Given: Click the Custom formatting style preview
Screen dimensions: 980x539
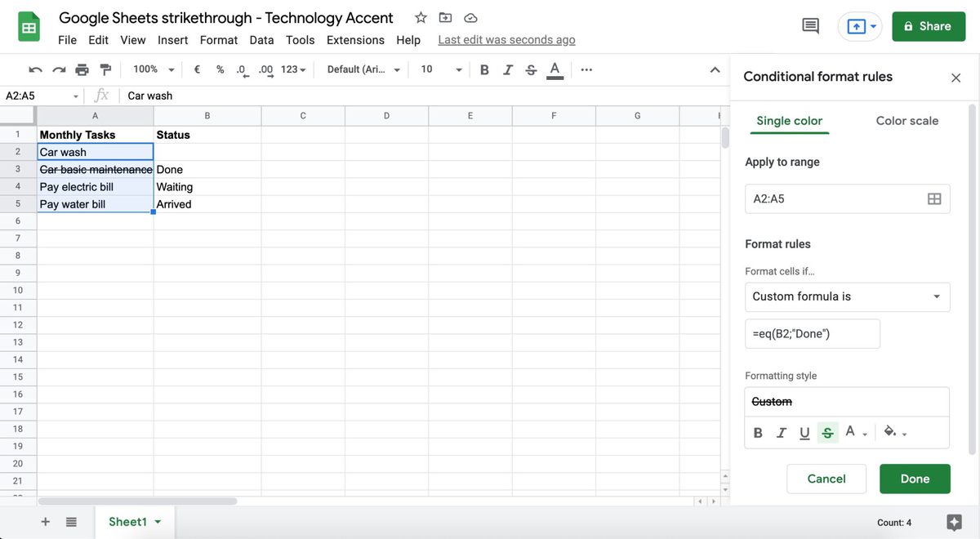Looking at the screenshot, I should tap(847, 402).
